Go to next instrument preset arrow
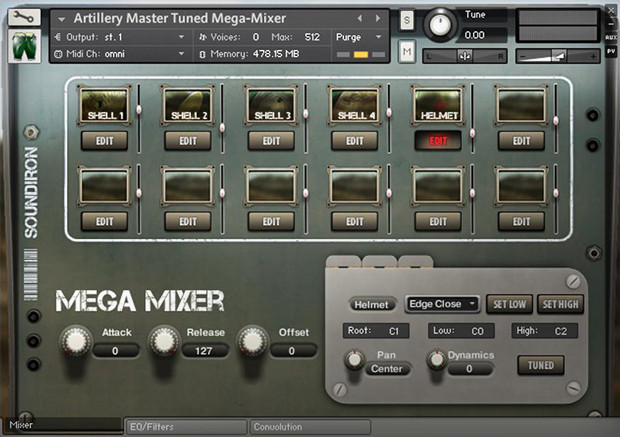Viewport: 620px width, 437px height. (x=378, y=18)
